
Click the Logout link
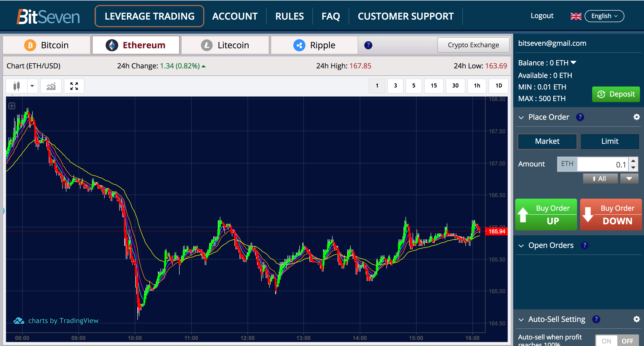542,16
